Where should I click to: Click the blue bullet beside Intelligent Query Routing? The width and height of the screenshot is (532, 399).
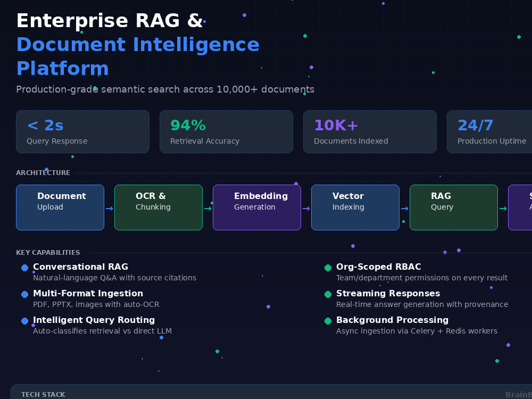coord(25,321)
